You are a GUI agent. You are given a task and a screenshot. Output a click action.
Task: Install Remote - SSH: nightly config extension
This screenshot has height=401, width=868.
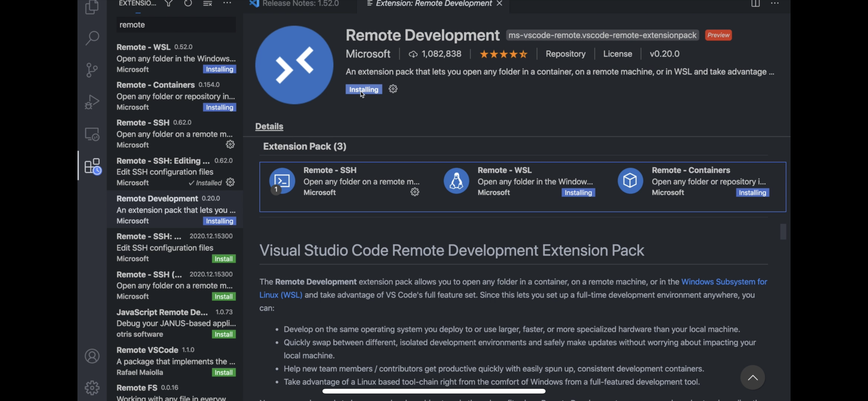[x=223, y=259]
